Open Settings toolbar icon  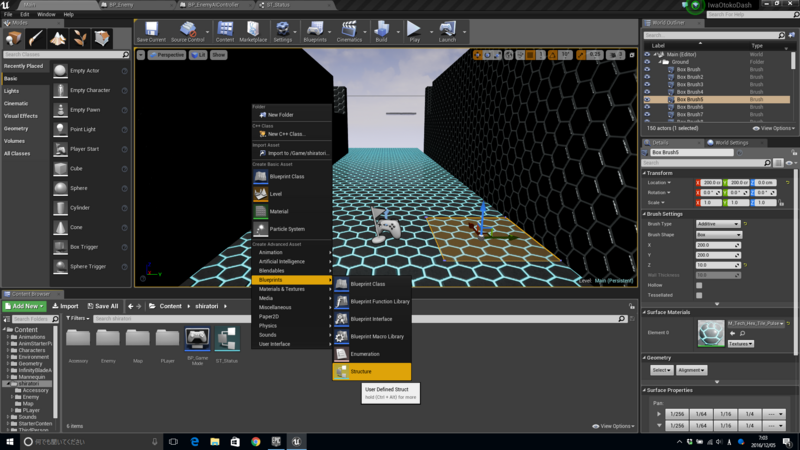282,32
